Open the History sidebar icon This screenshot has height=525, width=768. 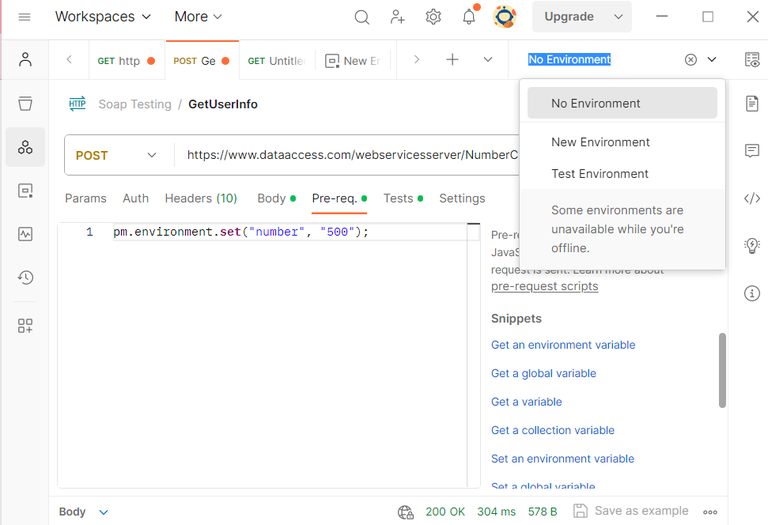tap(25, 278)
